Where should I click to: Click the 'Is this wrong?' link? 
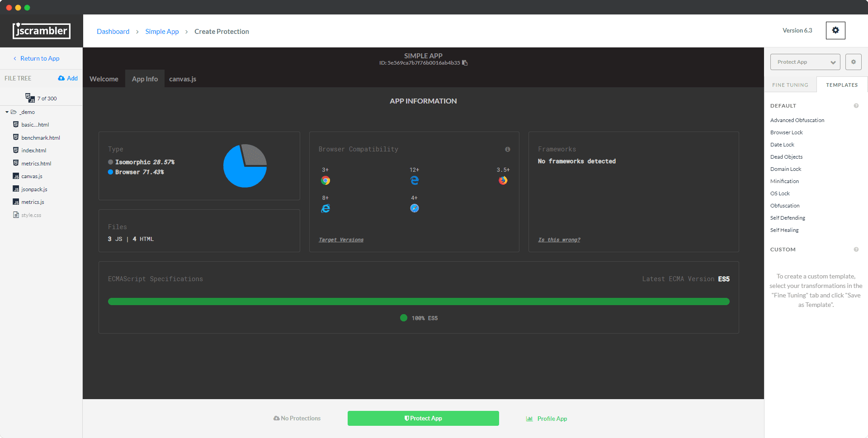(559, 240)
